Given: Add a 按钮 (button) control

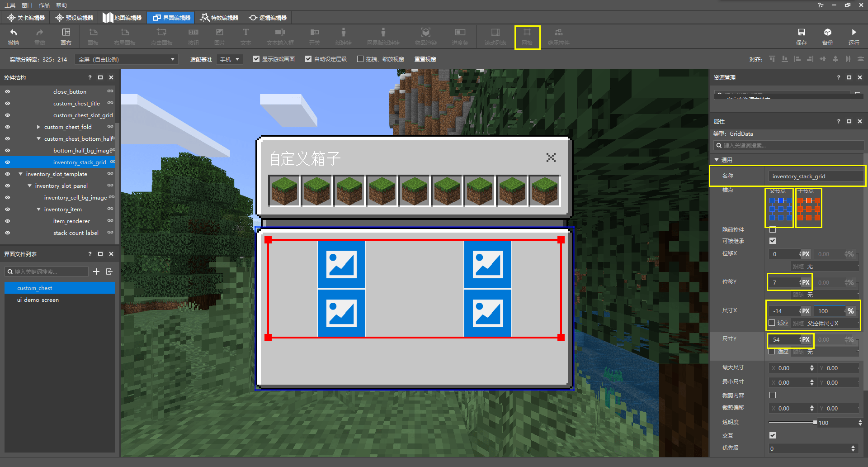Looking at the screenshot, I should click(193, 37).
